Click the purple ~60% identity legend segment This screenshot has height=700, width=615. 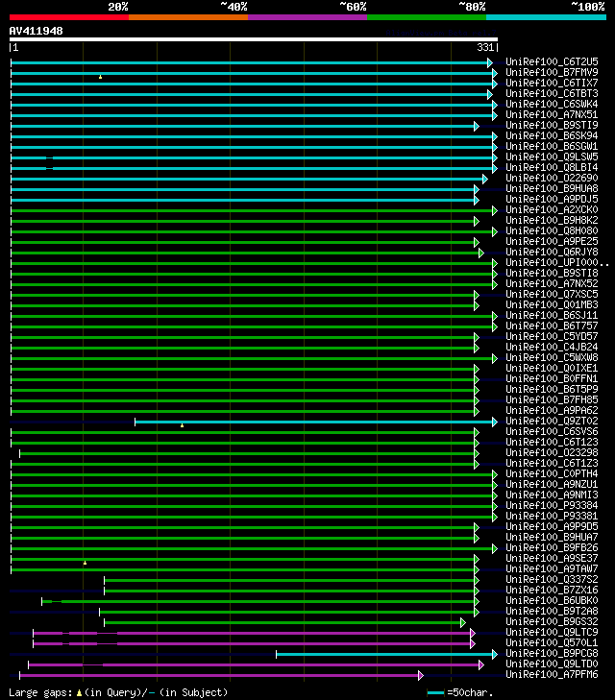(307, 17)
